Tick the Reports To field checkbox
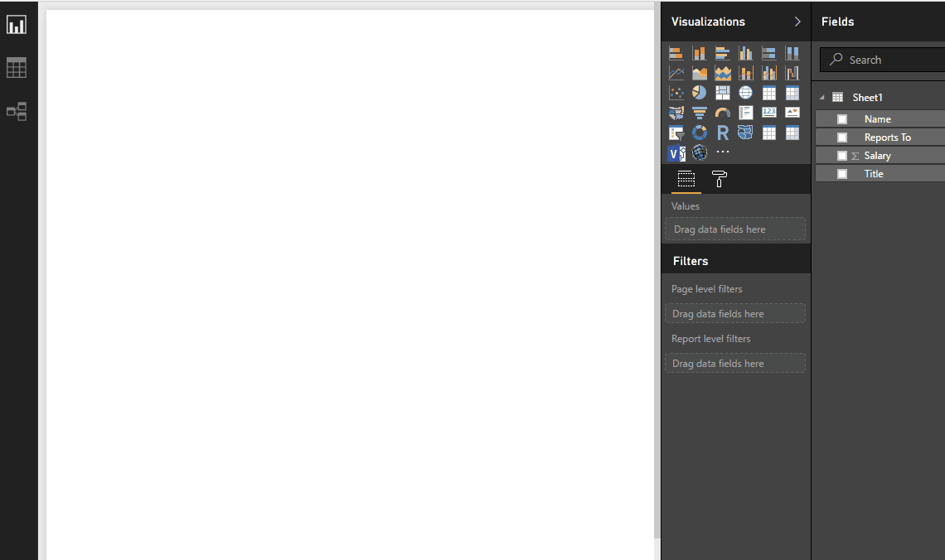The width and height of the screenshot is (945, 560). click(x=842, y=138)
